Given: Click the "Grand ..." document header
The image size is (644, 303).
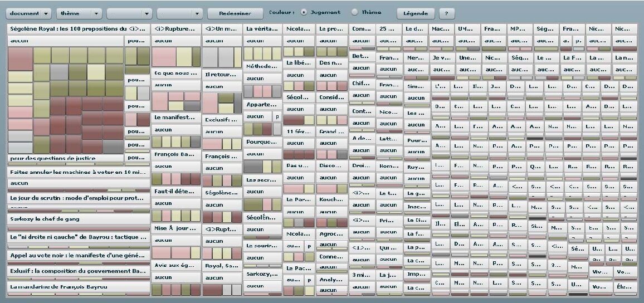Looking at the screenshot, I should coord(332,132).
